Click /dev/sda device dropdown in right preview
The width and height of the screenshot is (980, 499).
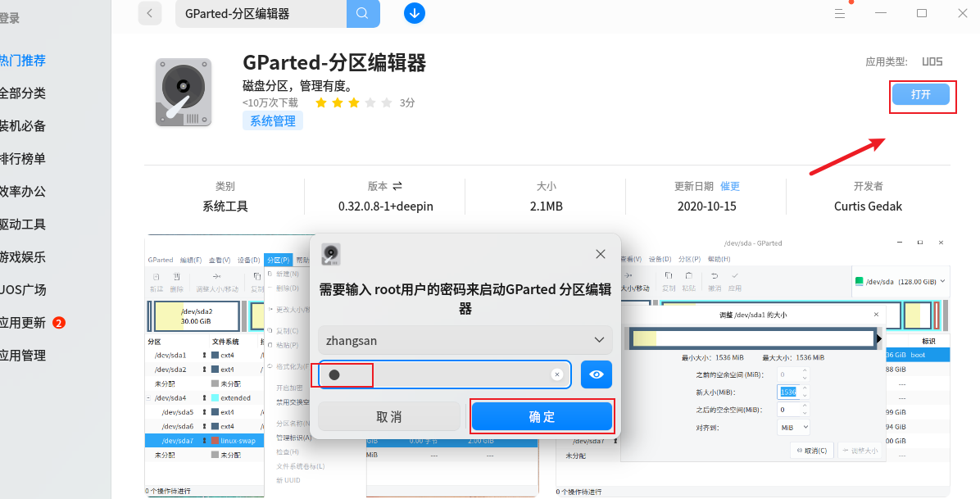(900, 281)
